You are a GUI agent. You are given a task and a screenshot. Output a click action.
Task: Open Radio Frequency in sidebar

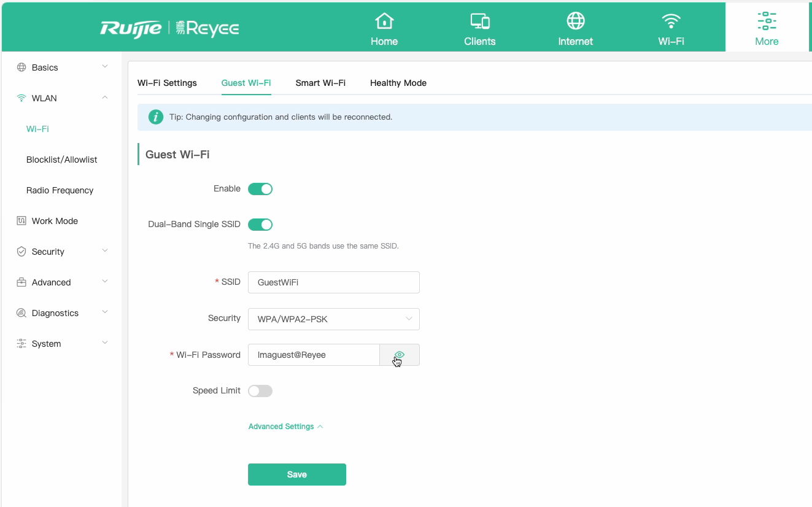(x=60, y=190)
